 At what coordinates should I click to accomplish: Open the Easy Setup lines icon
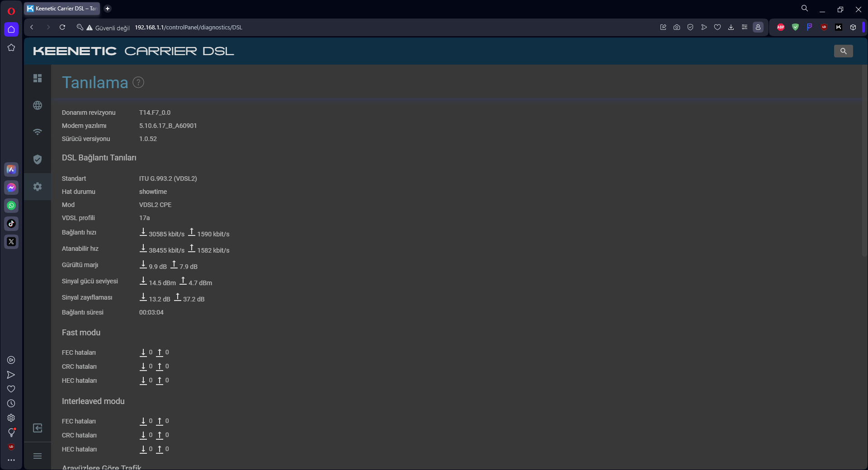(745, 27)
